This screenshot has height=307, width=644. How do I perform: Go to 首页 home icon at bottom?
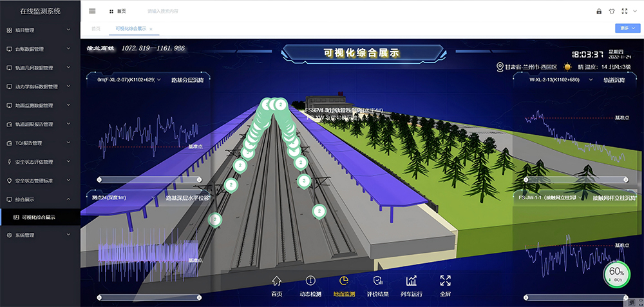tap(277, 285)
